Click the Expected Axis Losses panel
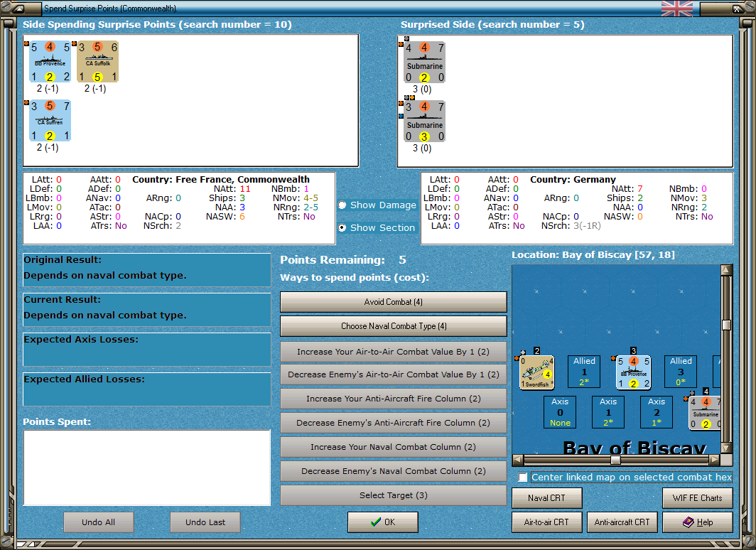756x550 pixels. 147,350
